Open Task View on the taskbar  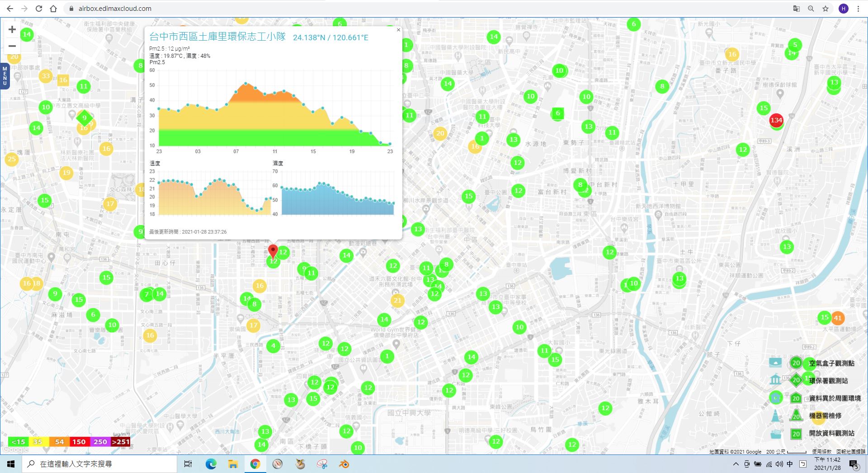[x=188, y=464]
